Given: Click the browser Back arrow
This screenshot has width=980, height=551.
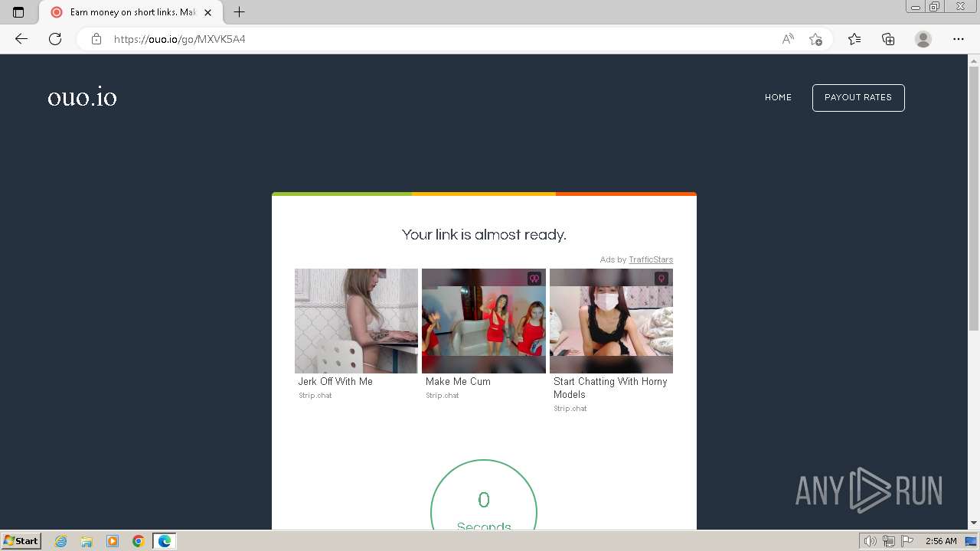Looking at the screenshot, I should pos(21,39).
